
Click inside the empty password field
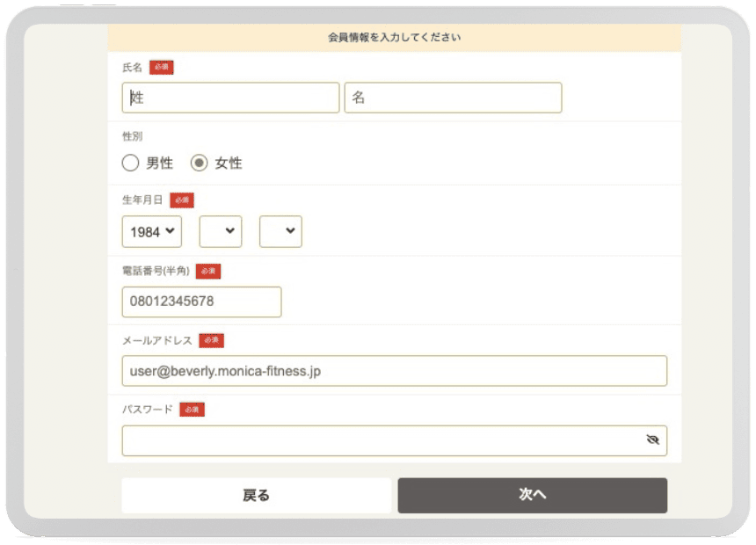[378, 440]
